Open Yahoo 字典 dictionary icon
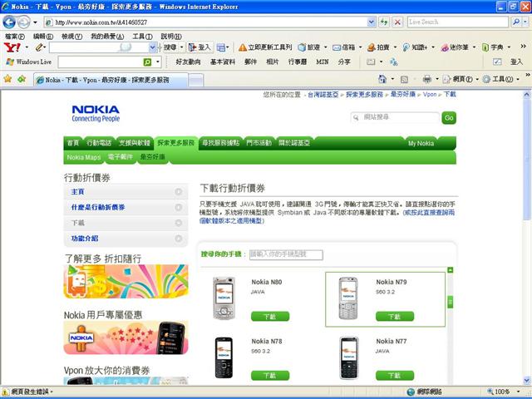 coord(485,47)
